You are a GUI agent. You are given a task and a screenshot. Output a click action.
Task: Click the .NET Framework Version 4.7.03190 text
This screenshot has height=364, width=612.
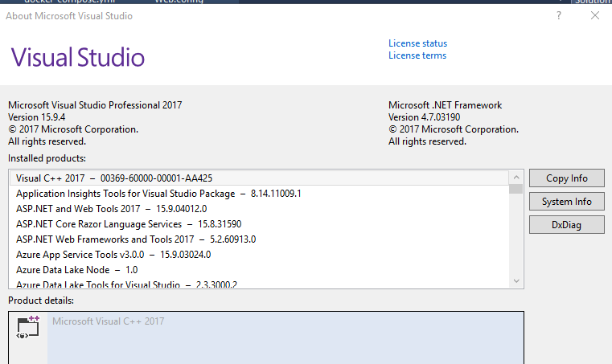[x=424, y=117]
